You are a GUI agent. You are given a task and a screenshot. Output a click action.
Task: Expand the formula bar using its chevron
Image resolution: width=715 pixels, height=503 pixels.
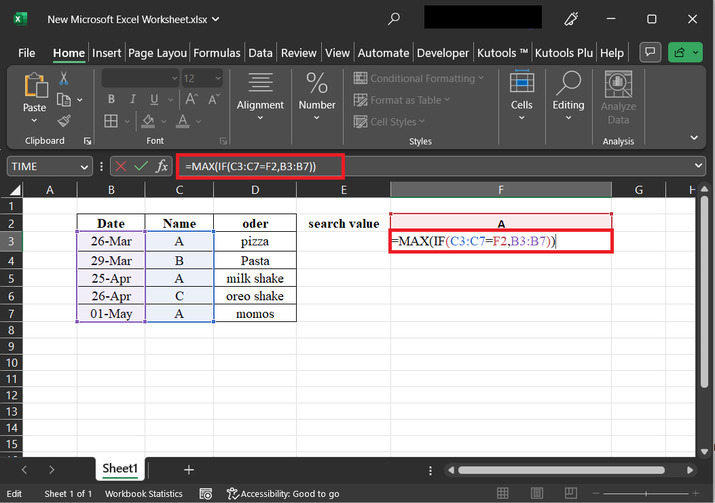697,166
